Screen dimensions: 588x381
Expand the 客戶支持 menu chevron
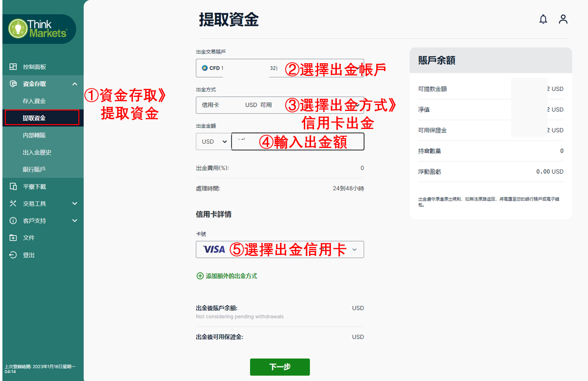tap(74, 220)
